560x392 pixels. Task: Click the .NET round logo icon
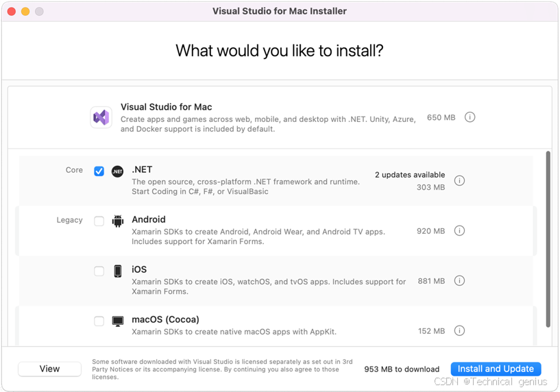(117, 171)
